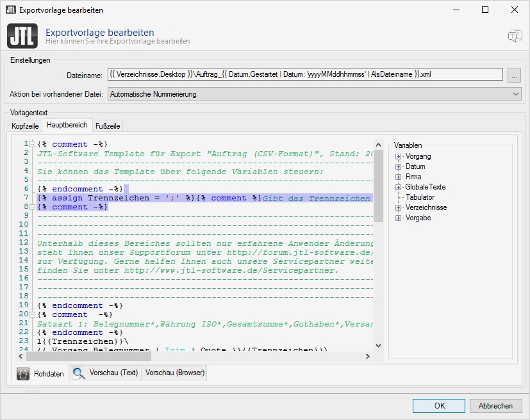Expand the Datum variable node

pos(398,166)
